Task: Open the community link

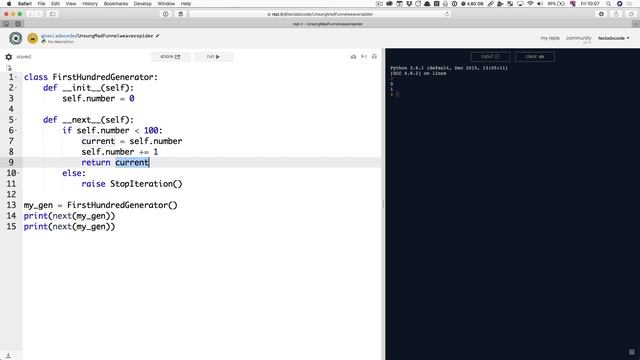Action: 578,38
